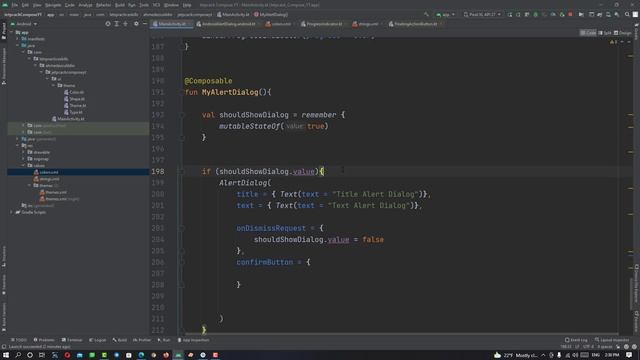Collapse the values folder arrow

[x=24, y=165]
